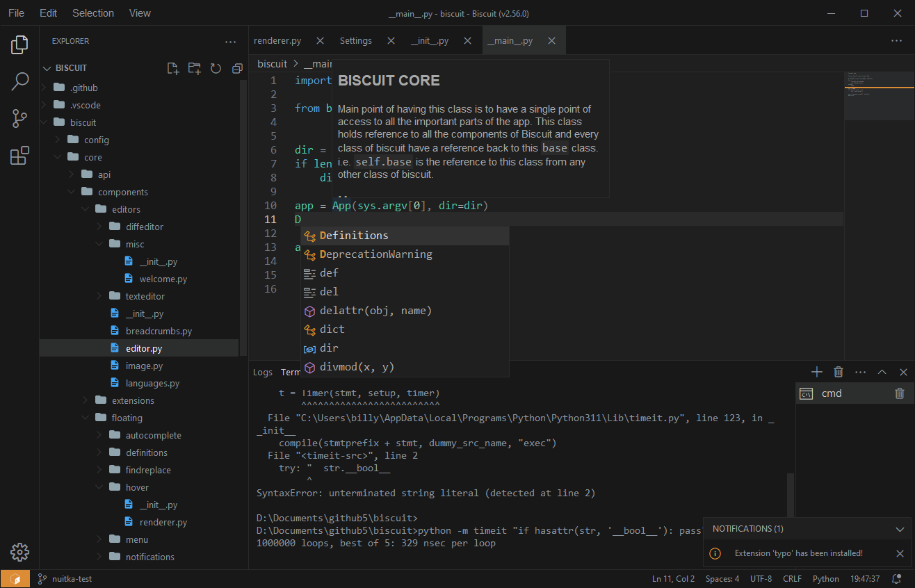Viewport: 915px width, 588px height.
Task: Open the panel more actions menu
Action: 860,372
